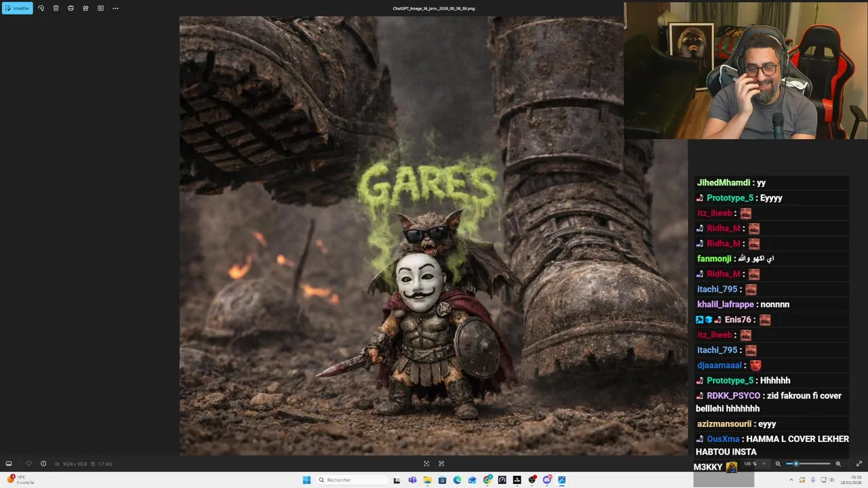This screenshot has width=868, height=488.
Task: Click the 1.7 Mo file size text
Action: tap(105, 464)
